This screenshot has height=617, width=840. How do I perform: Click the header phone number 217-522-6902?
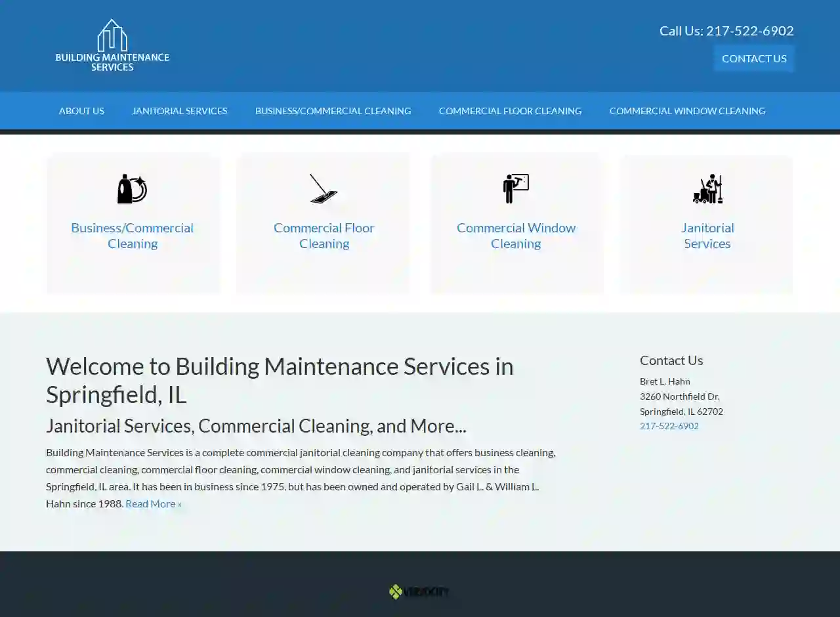tap(749, 31)
